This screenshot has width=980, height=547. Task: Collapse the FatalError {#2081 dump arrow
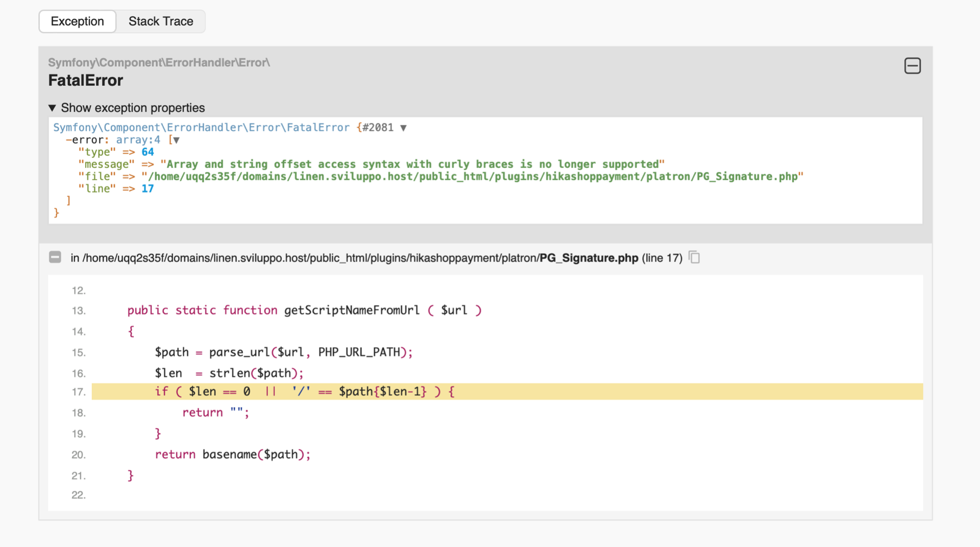click(x=403, y=128)
